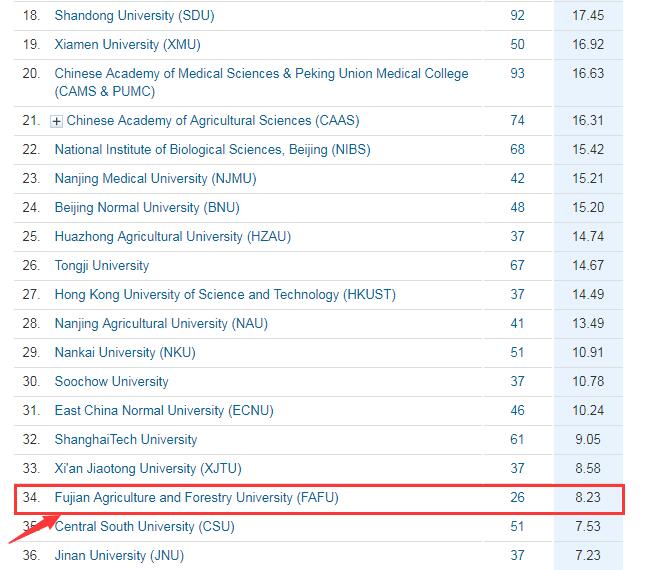Click Chinese Academy of Medical Sciences & Peking Union link
The height and width of the screenshot is (570, 645).
click(261, 74)
